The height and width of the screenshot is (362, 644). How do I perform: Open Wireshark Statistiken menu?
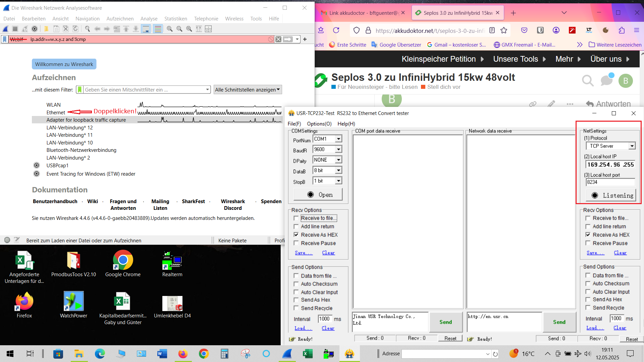pos(176,19)
